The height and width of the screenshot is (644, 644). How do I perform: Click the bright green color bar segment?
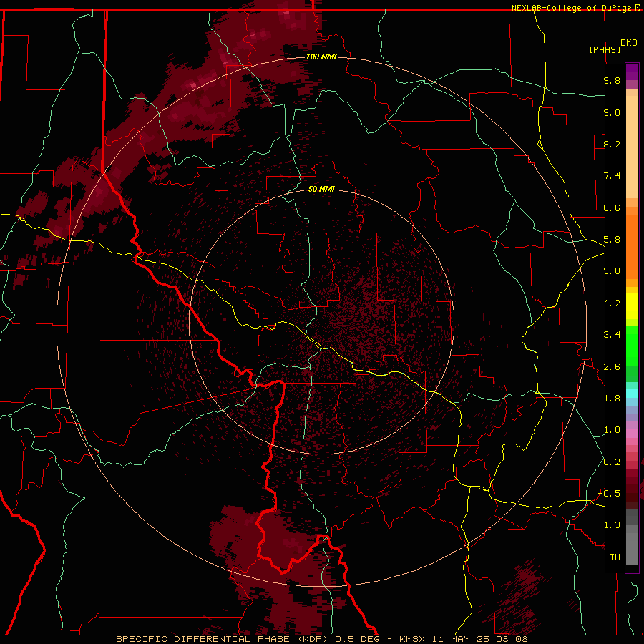(x=632, y=346)
